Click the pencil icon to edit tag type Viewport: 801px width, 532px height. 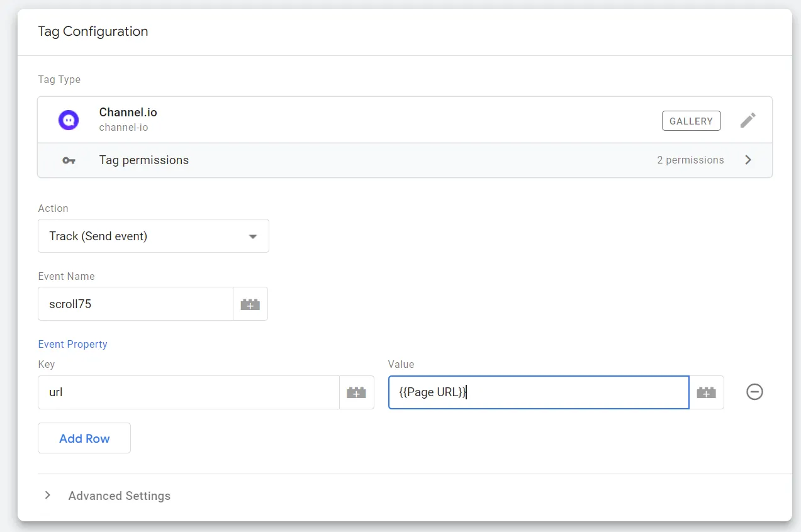click(x=748, y=120)
